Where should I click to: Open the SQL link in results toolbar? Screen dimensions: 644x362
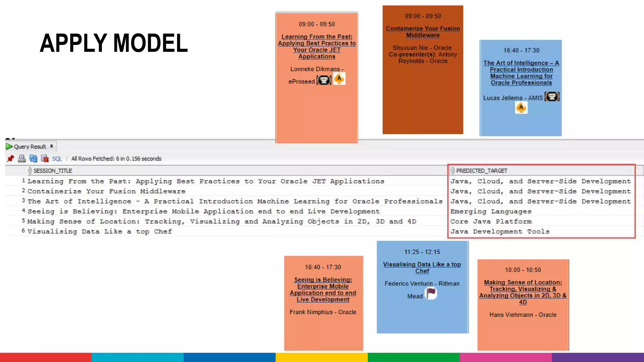(57, 159)
